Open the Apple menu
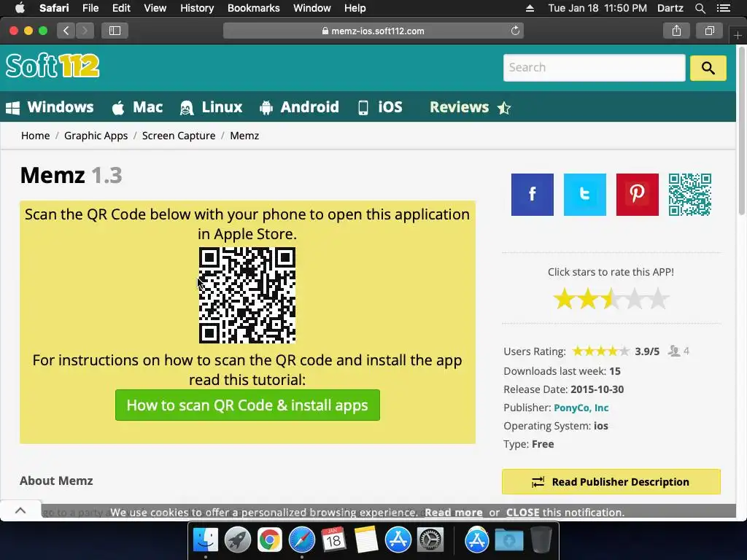The width and height of the screenshot is (747, 560). click(20, 8)
